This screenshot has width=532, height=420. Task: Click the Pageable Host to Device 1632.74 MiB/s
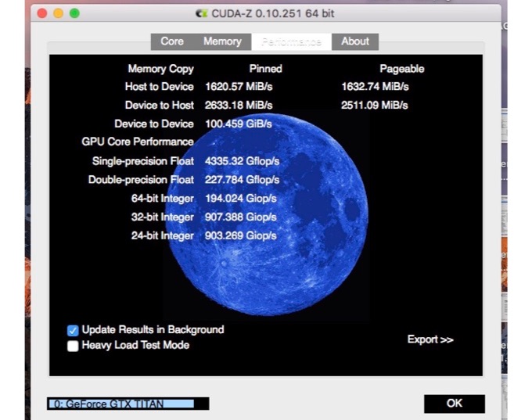click(x=375, y=87)
